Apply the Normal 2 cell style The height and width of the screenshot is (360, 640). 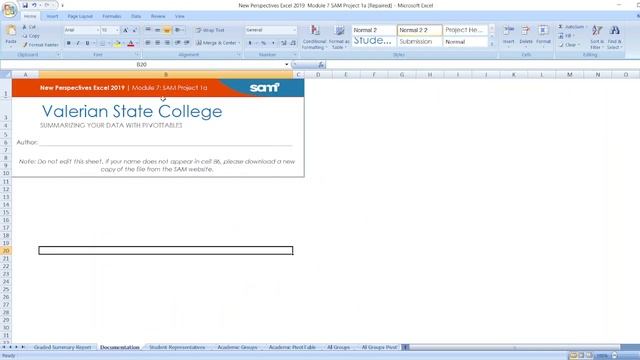click(x=374, y=30)
